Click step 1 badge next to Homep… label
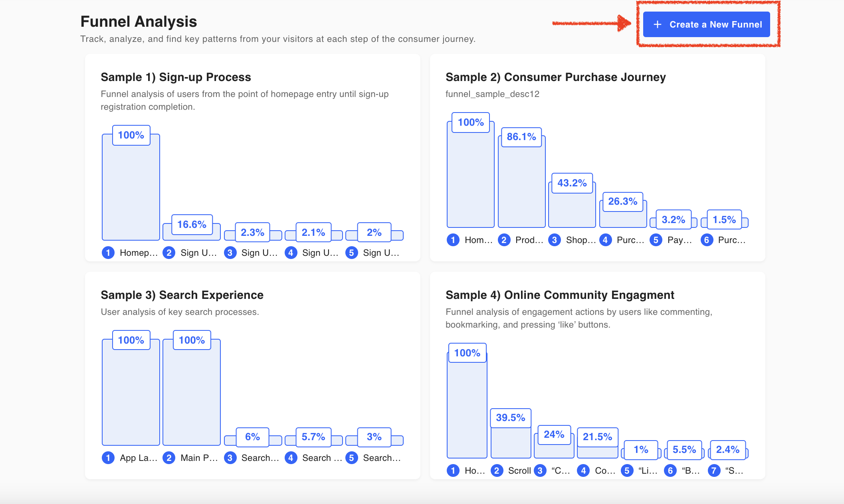The height and width of the screenshot is (504, 844). coord(108,253)
